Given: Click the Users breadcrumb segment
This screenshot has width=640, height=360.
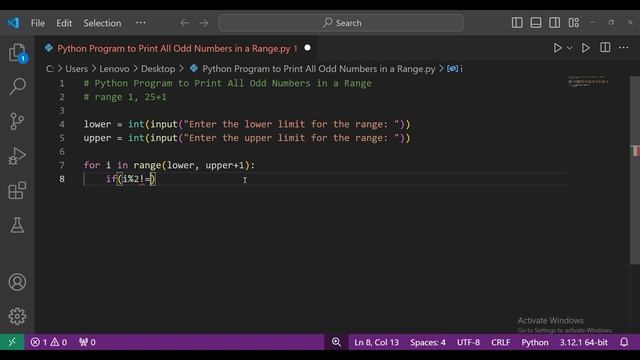Looking at the screenshot, I should click(x=76, y=69).
